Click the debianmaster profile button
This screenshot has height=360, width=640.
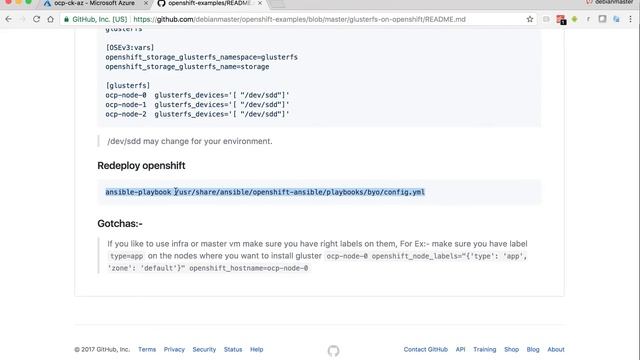click(609, 2)
